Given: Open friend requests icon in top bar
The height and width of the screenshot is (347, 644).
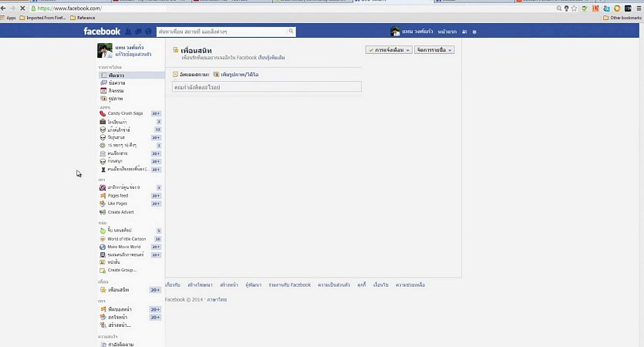Looking at the screenshot, I should (x=128, y=32).
